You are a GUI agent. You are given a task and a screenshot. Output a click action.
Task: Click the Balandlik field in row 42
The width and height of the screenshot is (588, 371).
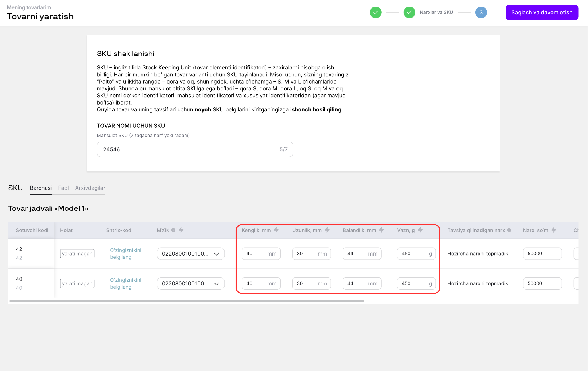pos(362,254)
